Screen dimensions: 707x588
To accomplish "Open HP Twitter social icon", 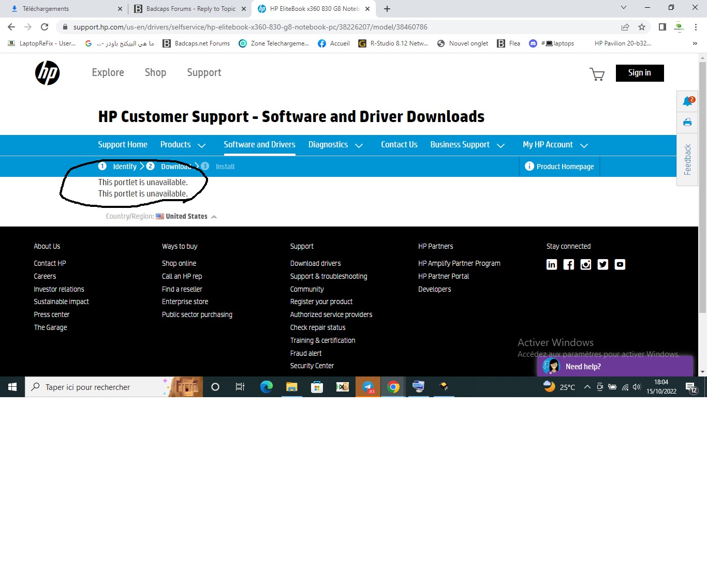I will (x=603, y=265).
